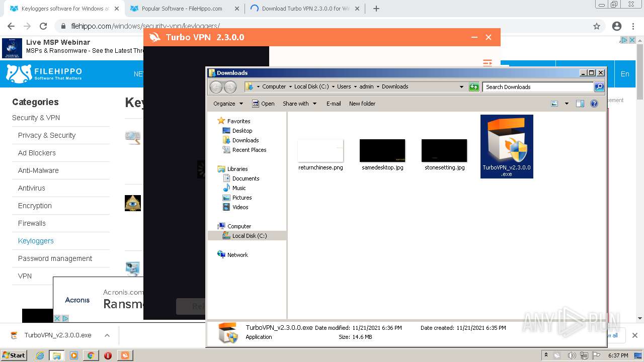Expand options for downloaded TurboVPN file in download bar

point(107,335)
